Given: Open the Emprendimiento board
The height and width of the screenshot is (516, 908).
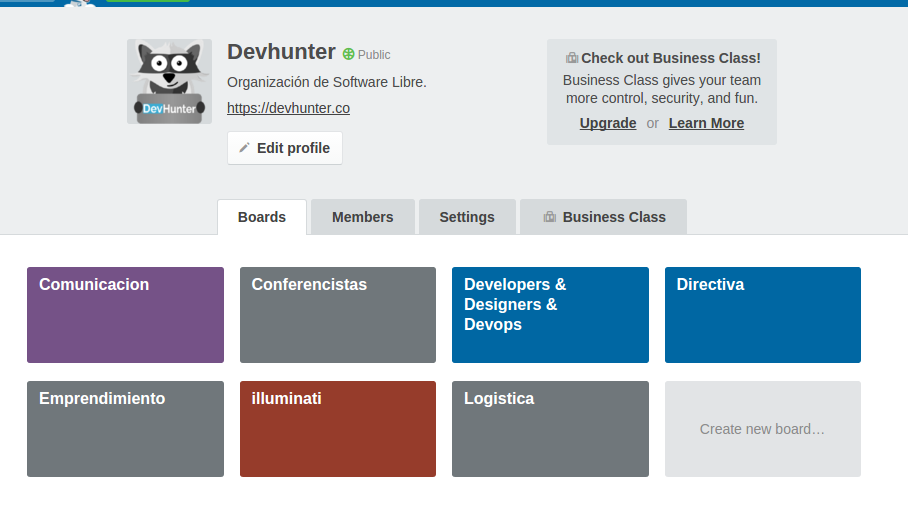Looking at the screenshot, I should coord(126,429).
